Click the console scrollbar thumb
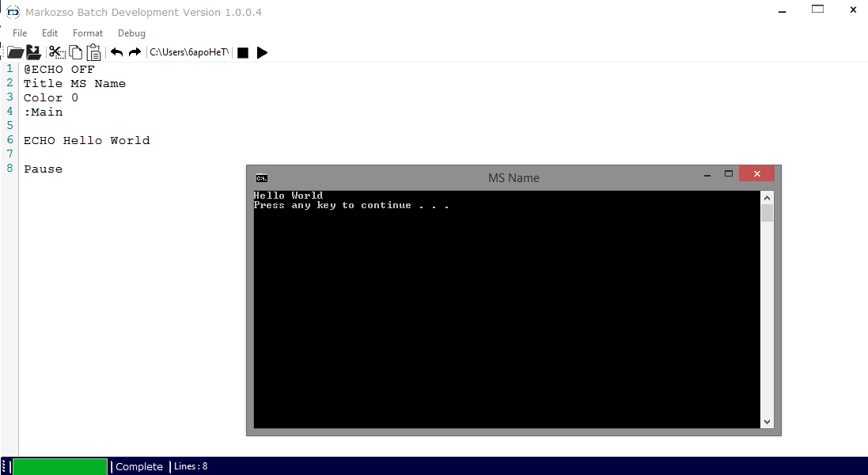 (x=767, y=213)
